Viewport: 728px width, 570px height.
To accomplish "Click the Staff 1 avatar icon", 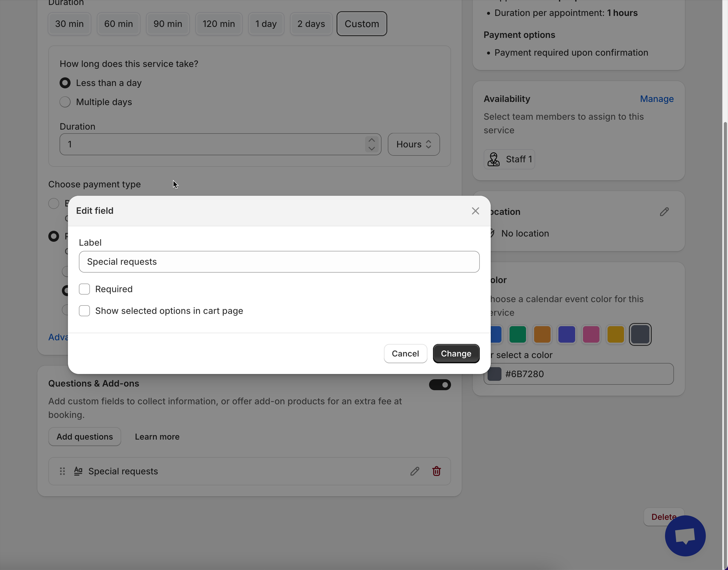I will (493, 159).
